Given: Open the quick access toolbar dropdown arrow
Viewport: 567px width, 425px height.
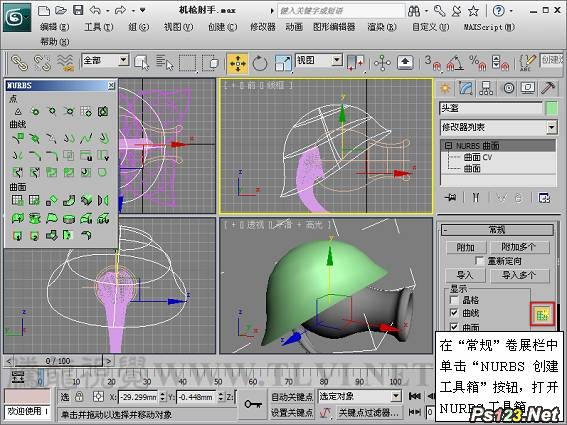Looking at the screenshot, I should [x=142, y=10].
